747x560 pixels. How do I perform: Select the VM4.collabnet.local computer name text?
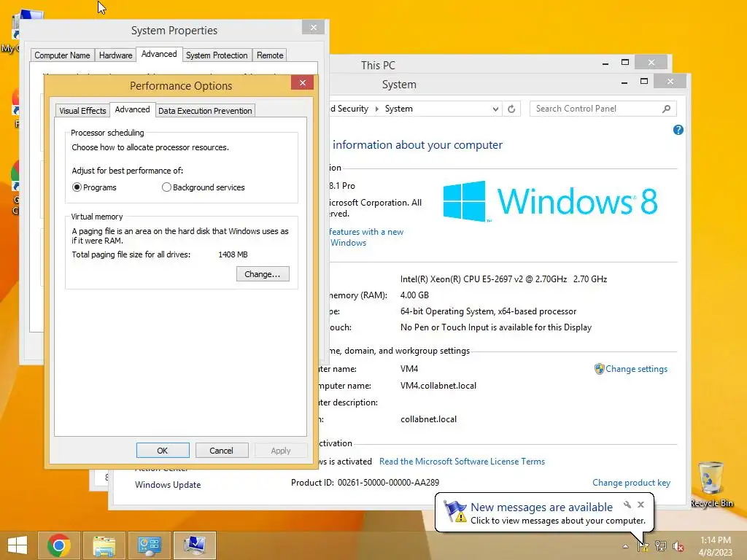(x=438, y=386)
